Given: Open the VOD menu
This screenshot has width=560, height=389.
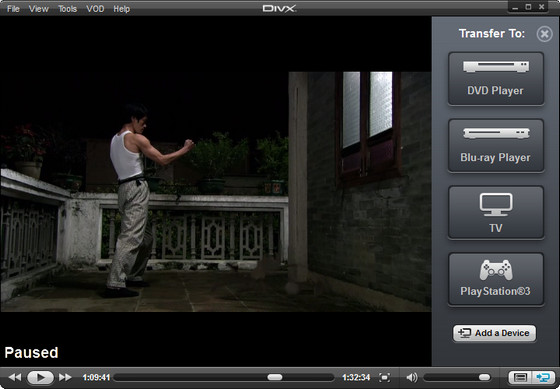Looking at the screenshot, I should click(x=95, y=9).
